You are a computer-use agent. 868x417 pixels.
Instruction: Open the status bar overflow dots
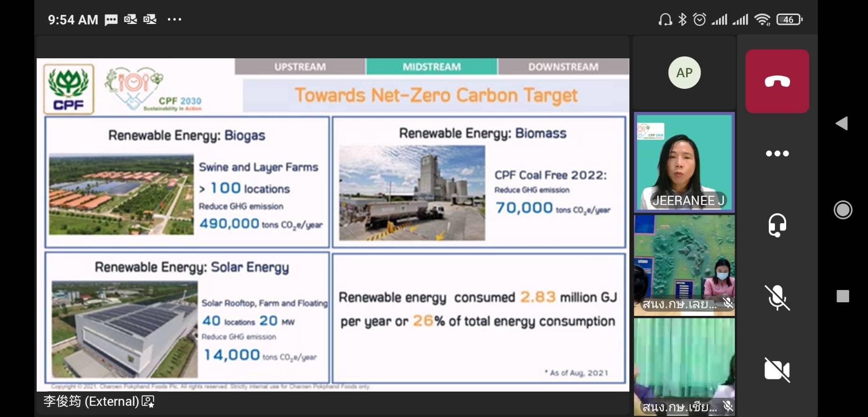pos(174,20)
